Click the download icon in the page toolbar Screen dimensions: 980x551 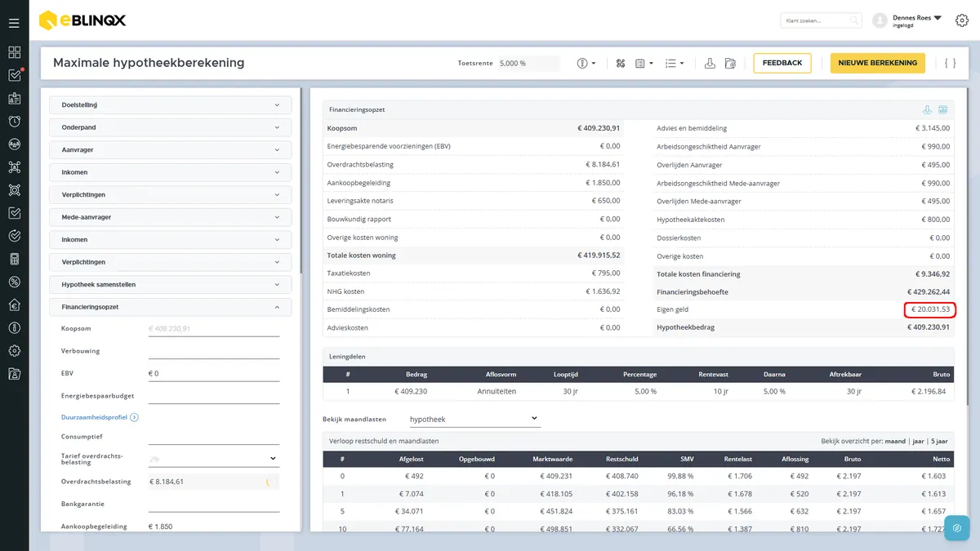click(x=710, y=63)
